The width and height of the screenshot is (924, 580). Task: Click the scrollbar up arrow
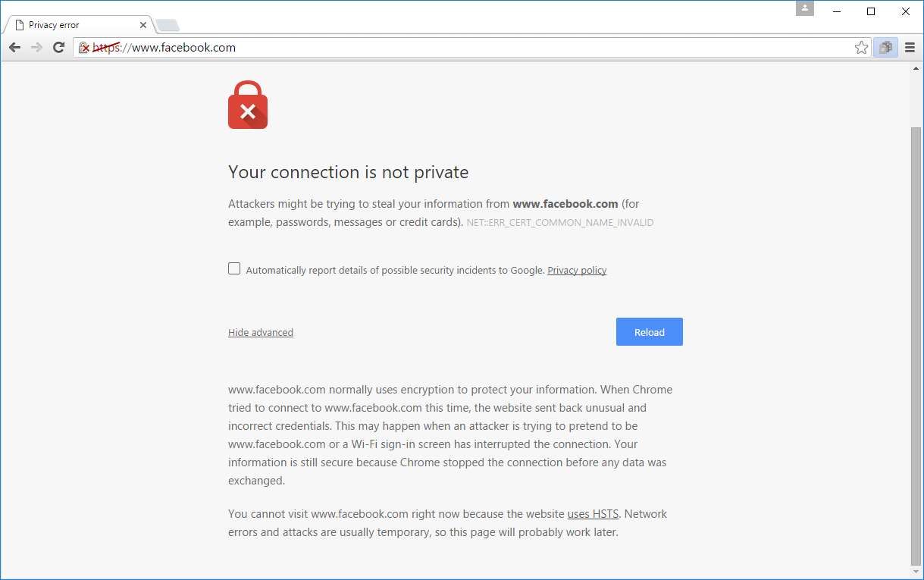916,68
